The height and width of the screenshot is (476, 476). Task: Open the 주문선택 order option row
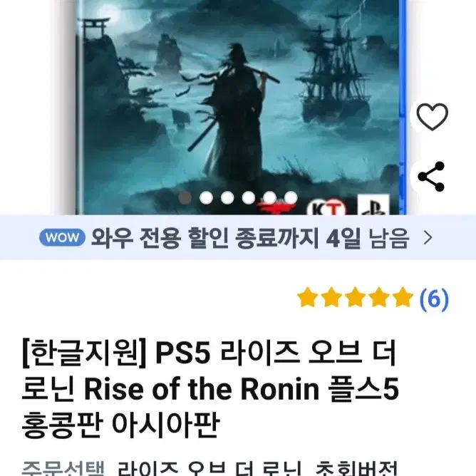[210, 468]
